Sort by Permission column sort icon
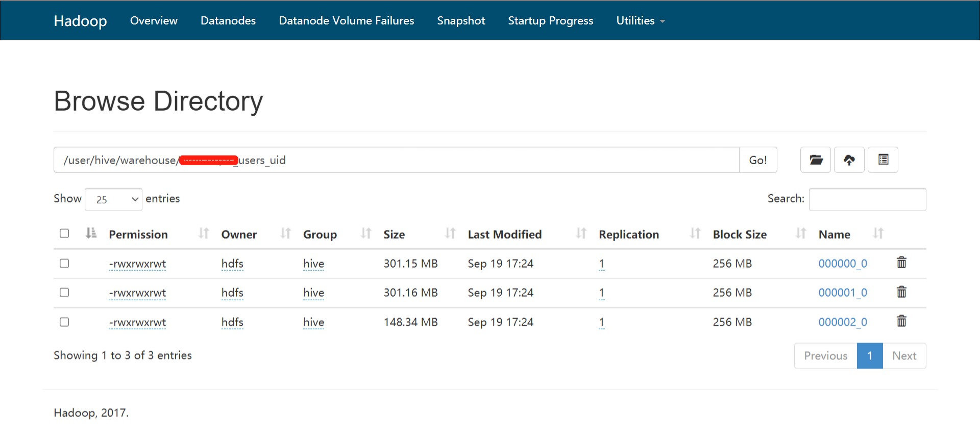This screenshot has height=440, width=980. click(204, 234)
